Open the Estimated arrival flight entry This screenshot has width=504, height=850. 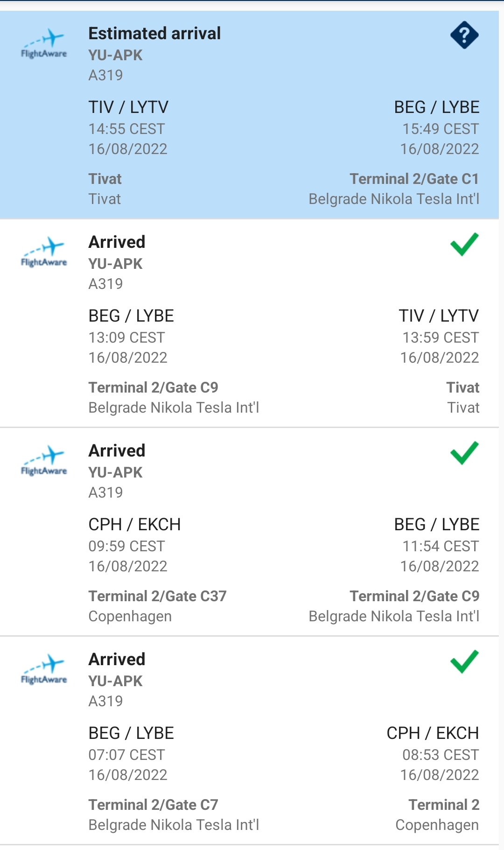(154, 34)
